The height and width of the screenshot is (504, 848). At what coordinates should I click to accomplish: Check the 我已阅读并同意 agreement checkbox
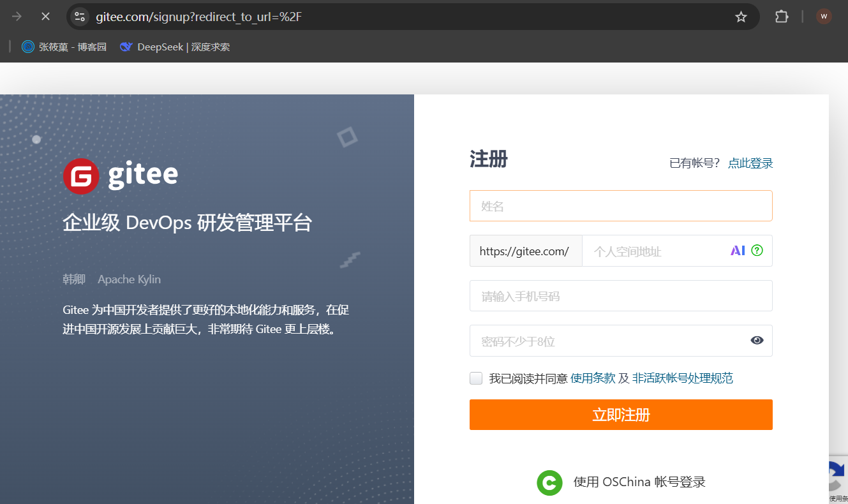pos(476,378)
